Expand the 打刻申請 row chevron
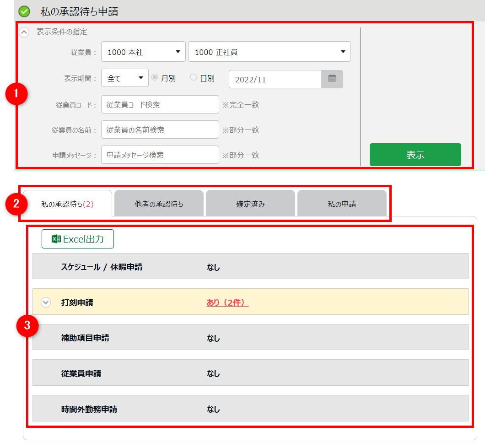 pyautogui.click(x=46, y=302)
